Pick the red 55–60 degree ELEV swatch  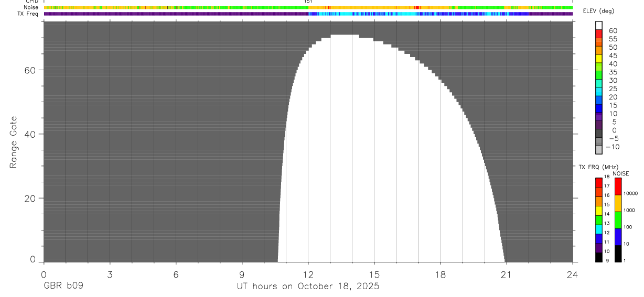click(x=599, y=34)
